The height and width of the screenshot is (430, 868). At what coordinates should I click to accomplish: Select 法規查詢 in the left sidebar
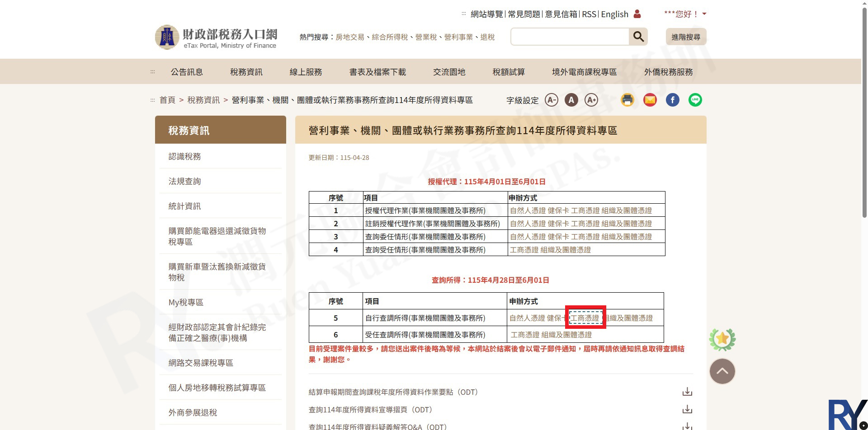pyautogui.click(x=184, y=181)
